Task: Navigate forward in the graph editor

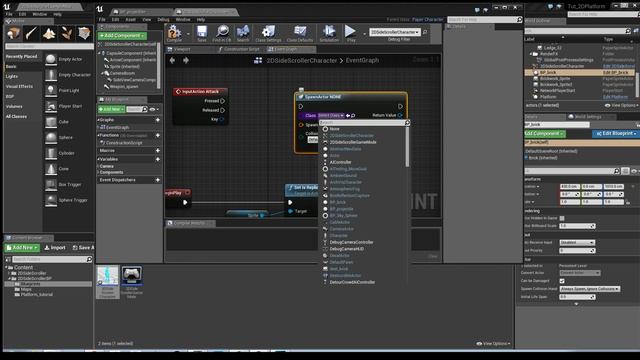Action: coord(186,60)
